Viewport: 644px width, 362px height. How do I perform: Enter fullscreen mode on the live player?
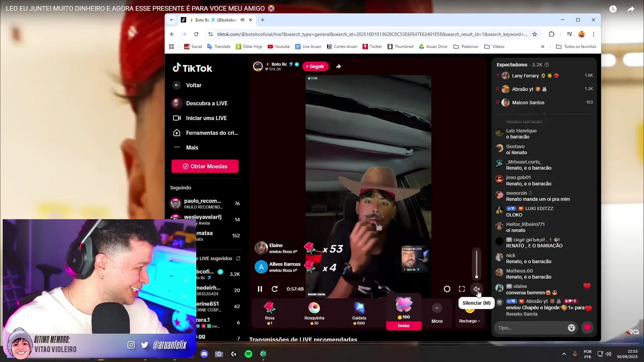[x=462, y=289]
